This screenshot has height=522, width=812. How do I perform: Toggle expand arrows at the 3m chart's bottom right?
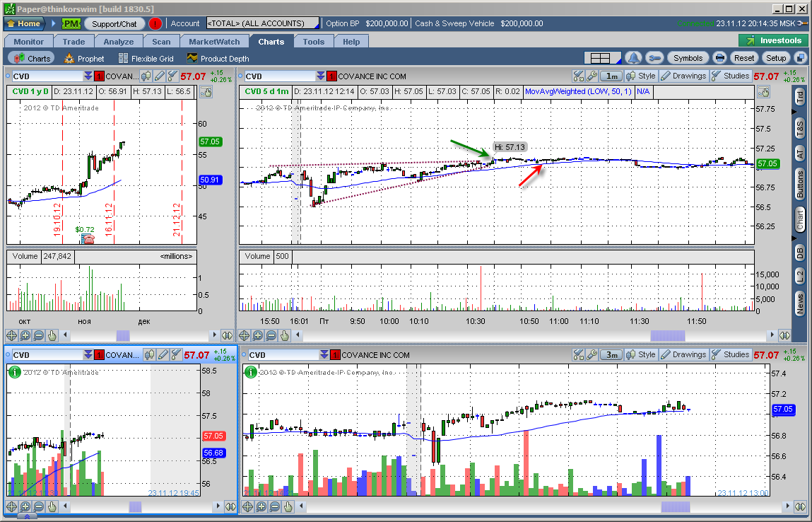click(800, 506)
